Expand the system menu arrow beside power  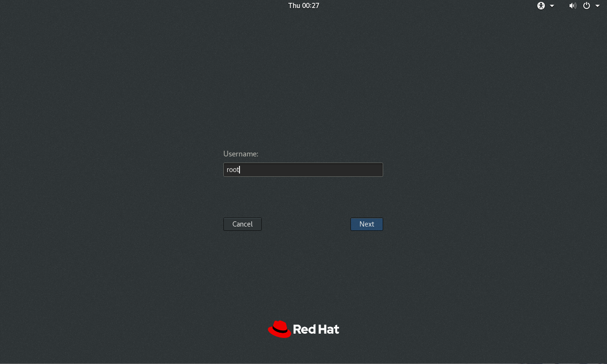pos(598,6)
